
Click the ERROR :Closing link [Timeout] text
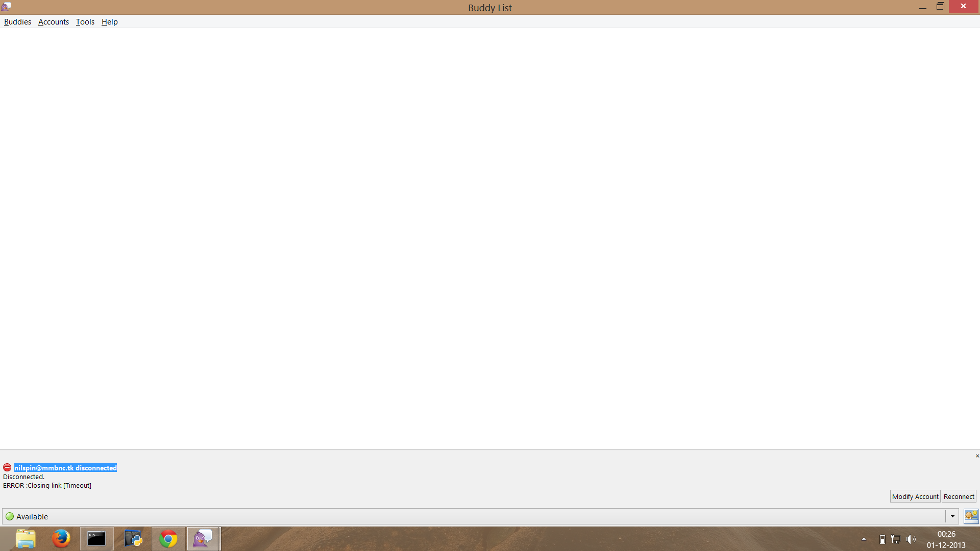[x=47, y=485]
